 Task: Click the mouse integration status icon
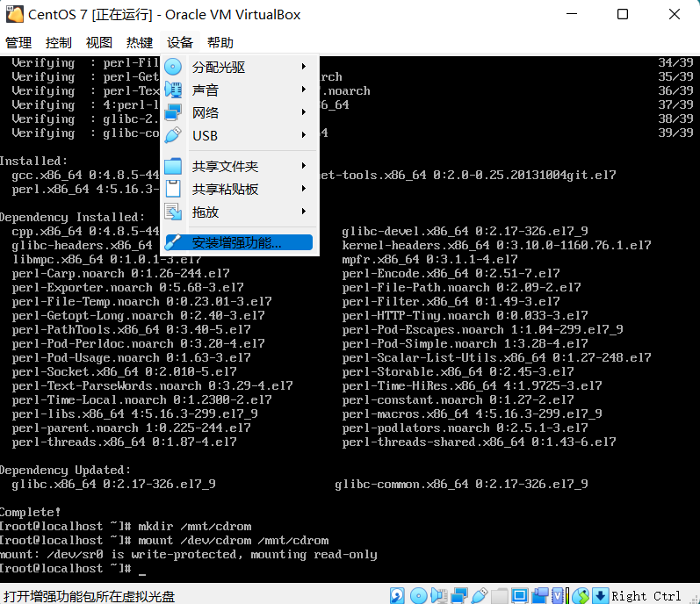[x=581, y=595]
